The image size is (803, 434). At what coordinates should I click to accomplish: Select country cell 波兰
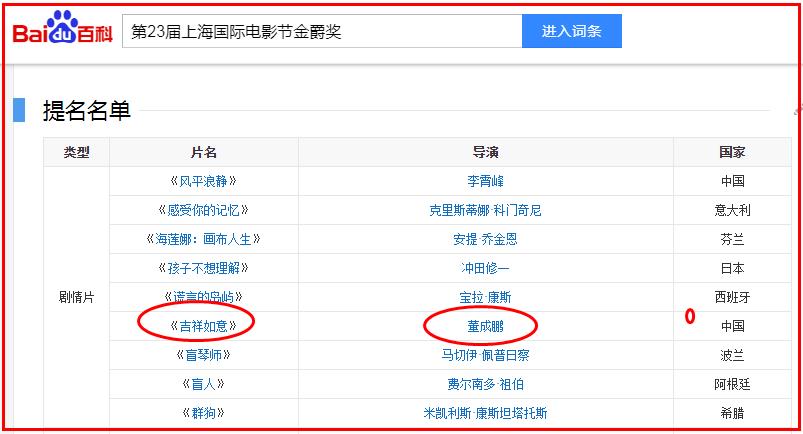pos(732,355)
